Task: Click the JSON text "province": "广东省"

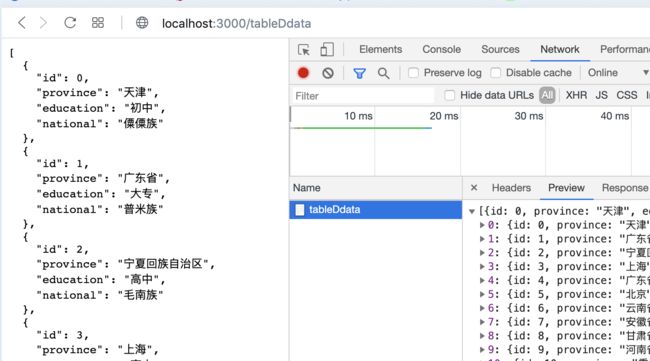Action: (103, 179)
